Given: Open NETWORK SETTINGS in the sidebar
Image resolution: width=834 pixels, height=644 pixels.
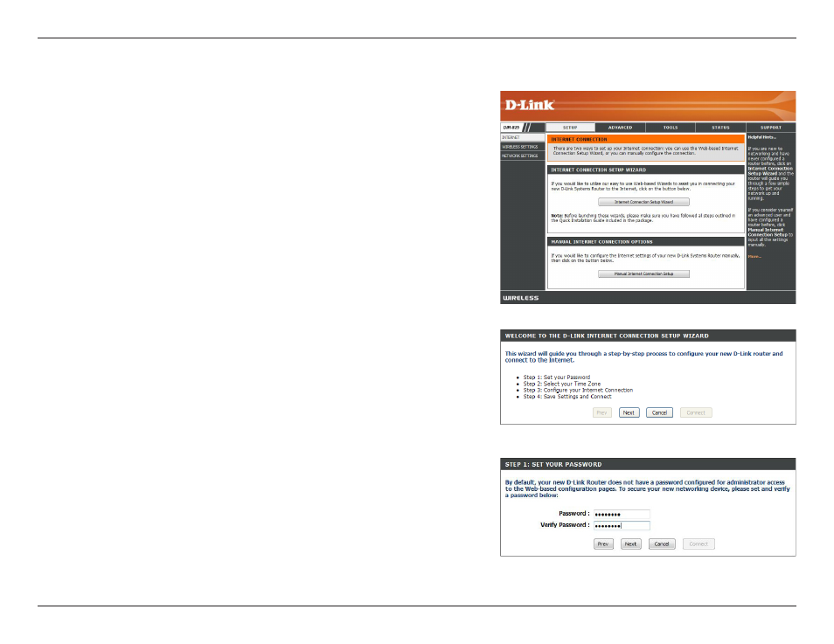Looking at the screenshot, I should [522, 156].
